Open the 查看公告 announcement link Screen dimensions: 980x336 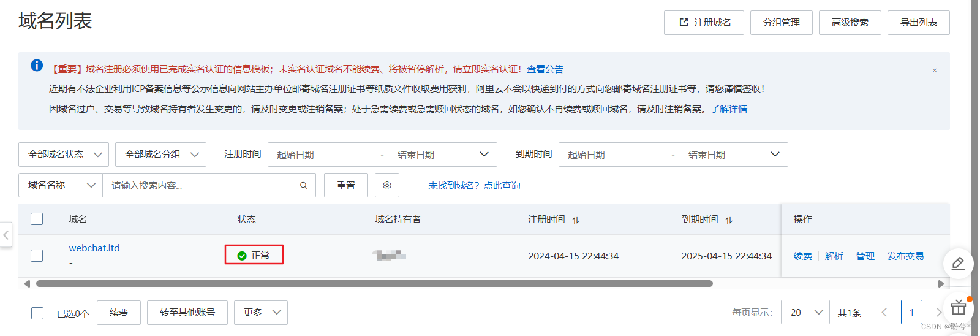point(545,69)
